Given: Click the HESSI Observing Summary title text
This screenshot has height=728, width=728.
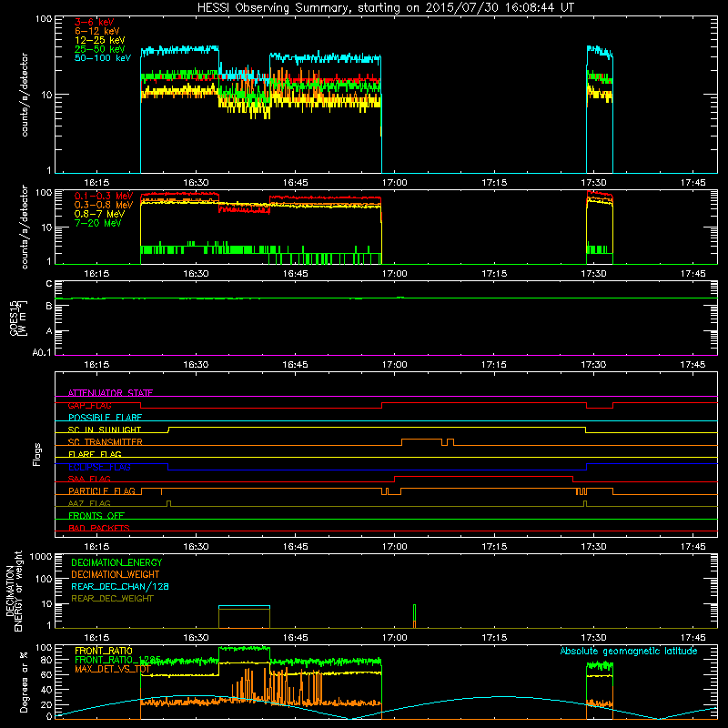Looking at the screenshot, I should [x=386, y=8].
